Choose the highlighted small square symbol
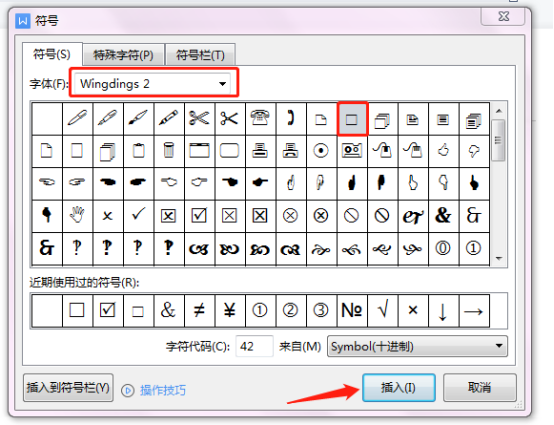The width and height of the screenshot is (554, 425). pyautogui.click(x=352, y=119)
